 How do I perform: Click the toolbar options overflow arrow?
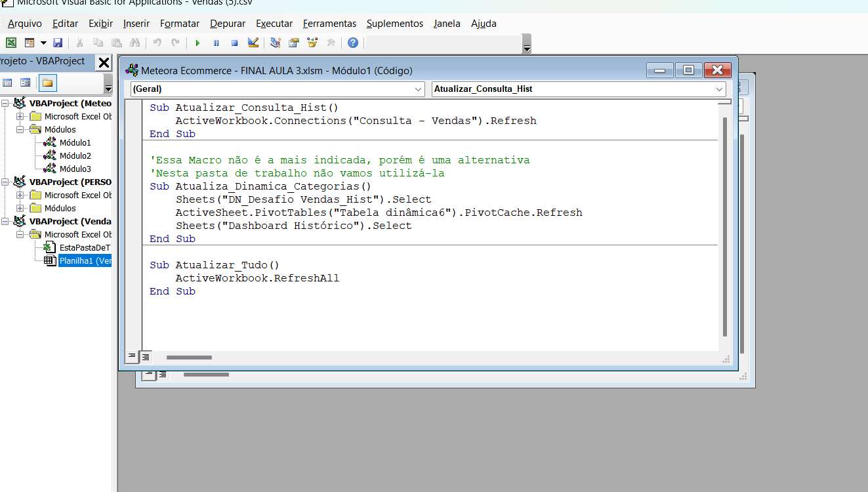pos(527,48)
